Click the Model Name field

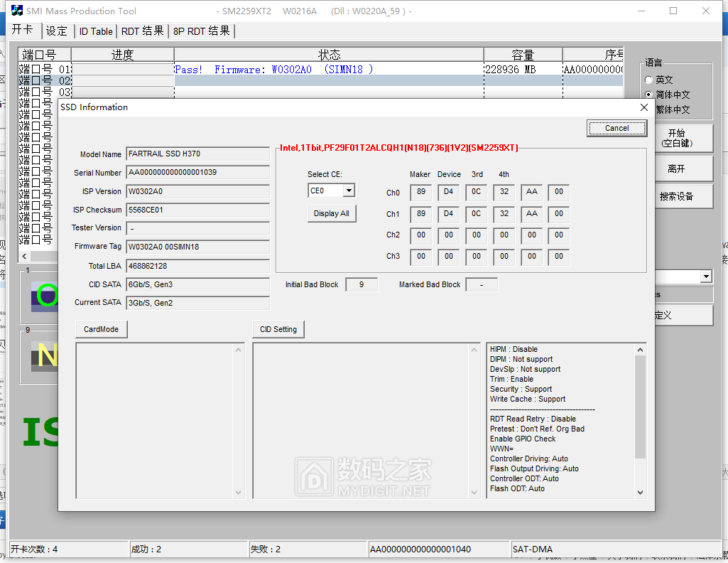pos(197,154)
